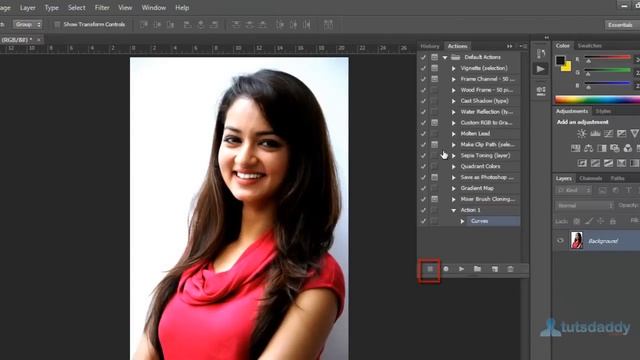The height and width of the screenshot is (360, 640).
Task: Click the lock all padlock icon
Action: point(613,221)
